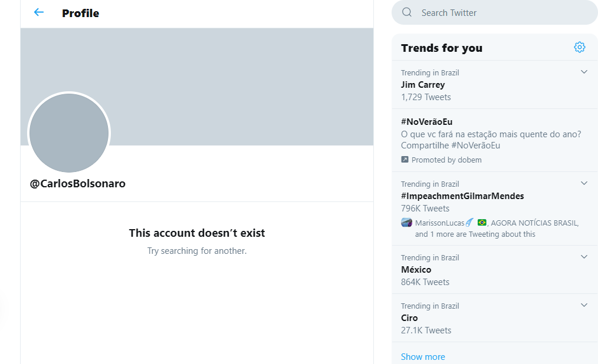
Task: Click the gray default profile avatar
Action: [69, 133]
